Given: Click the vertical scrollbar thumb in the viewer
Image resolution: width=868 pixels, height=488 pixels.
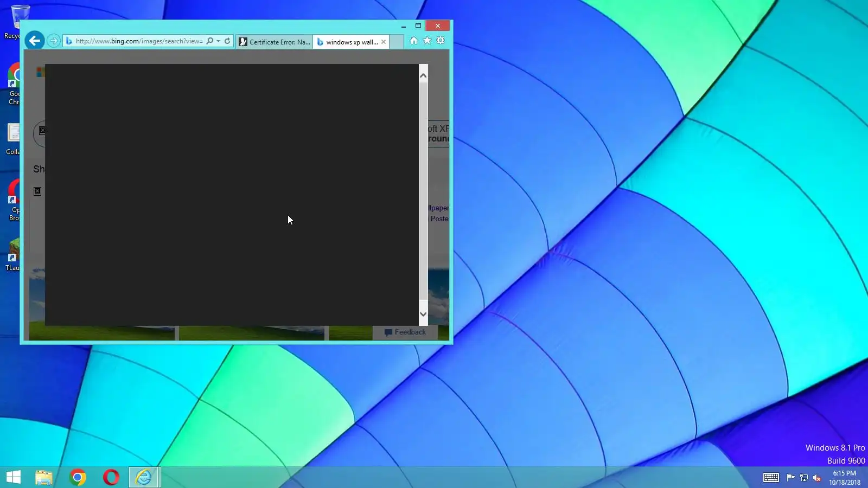Looking at the screenshot, I should (423, 190).
